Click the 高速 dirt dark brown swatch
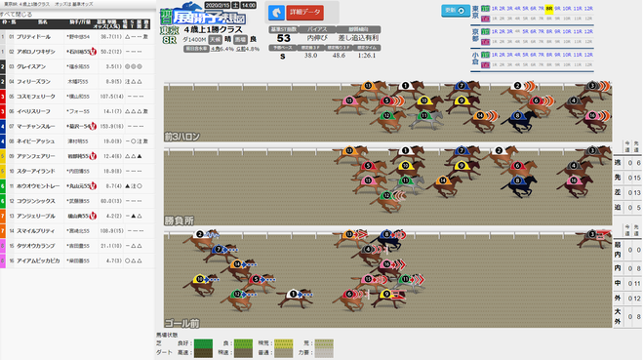 coord(203,353)
